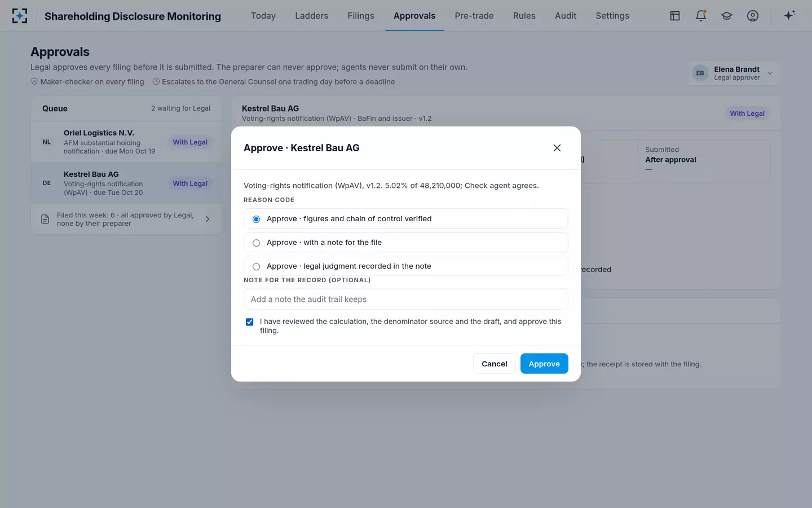
Task: Click the shield icon next to Maker-checker
Action: click(x=34, y=82)
